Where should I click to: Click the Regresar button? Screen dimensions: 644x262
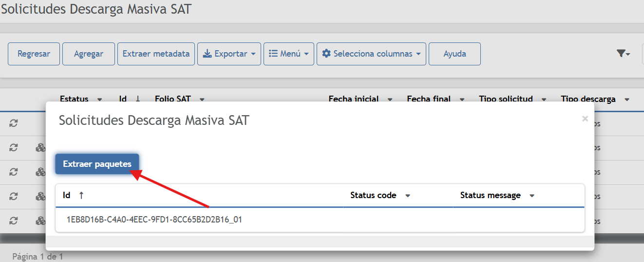click(34, 54)
